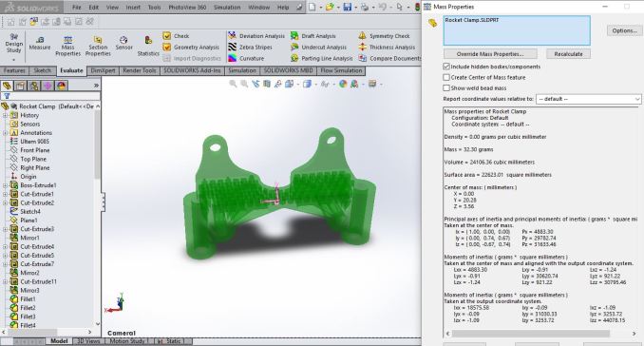Select the Sensor tool
The width and height of the screenshot is (644, 346).
coord(123,43)
